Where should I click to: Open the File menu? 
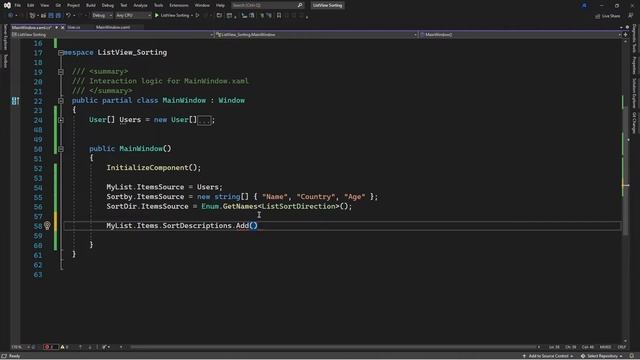(18, 5)
